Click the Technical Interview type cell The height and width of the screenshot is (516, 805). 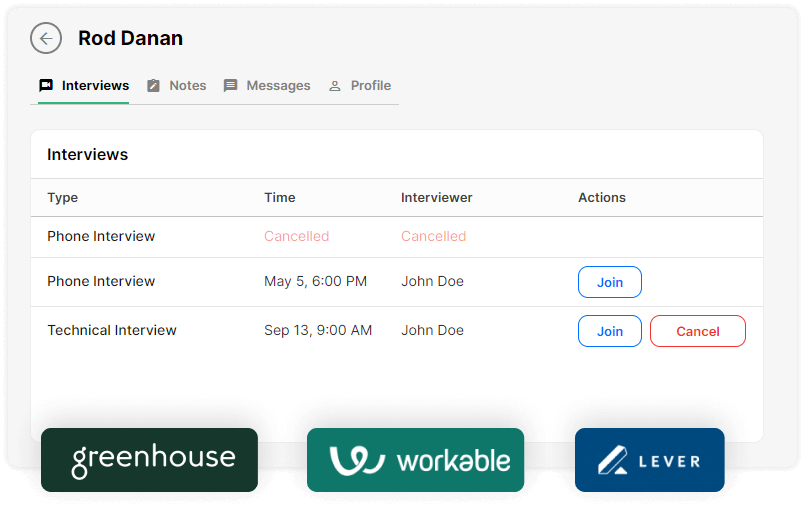point(112,330)
